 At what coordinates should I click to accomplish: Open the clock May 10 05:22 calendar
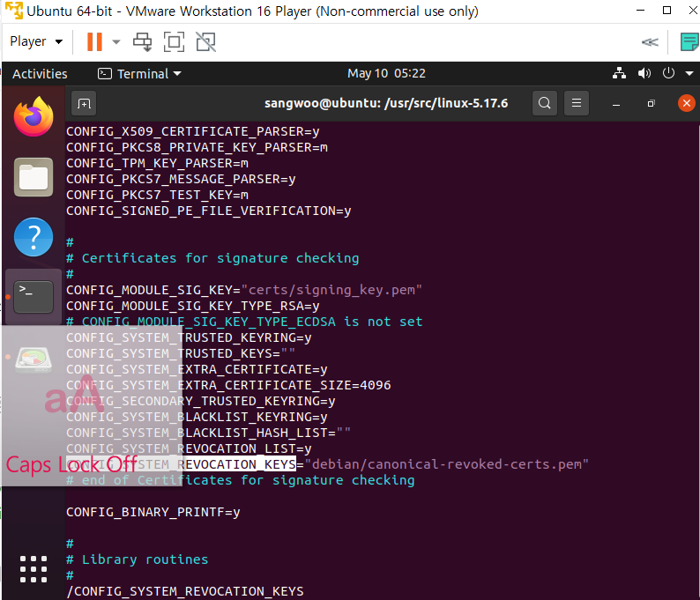(x=386, y=73)
